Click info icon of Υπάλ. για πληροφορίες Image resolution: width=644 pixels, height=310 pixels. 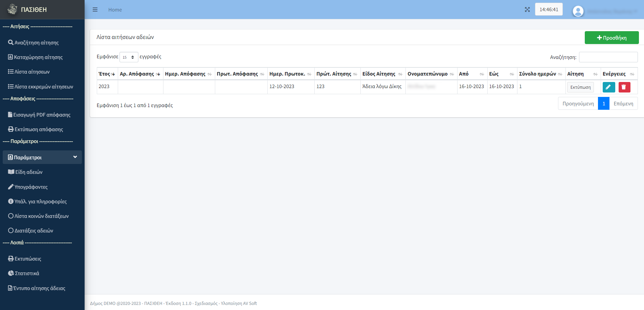click(x=11, y=201)
